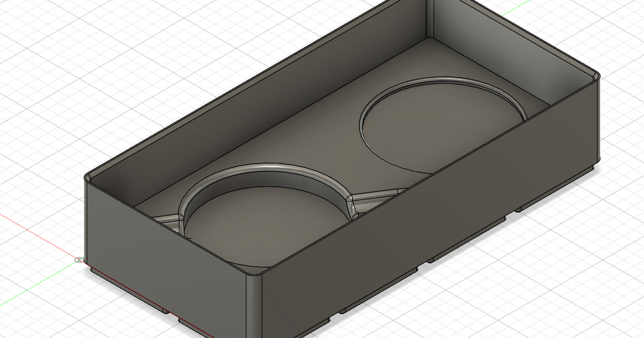Click the triangular ramp right of left pocket
The width and height of the screenshot is (644, 338).
coord(376,197)
